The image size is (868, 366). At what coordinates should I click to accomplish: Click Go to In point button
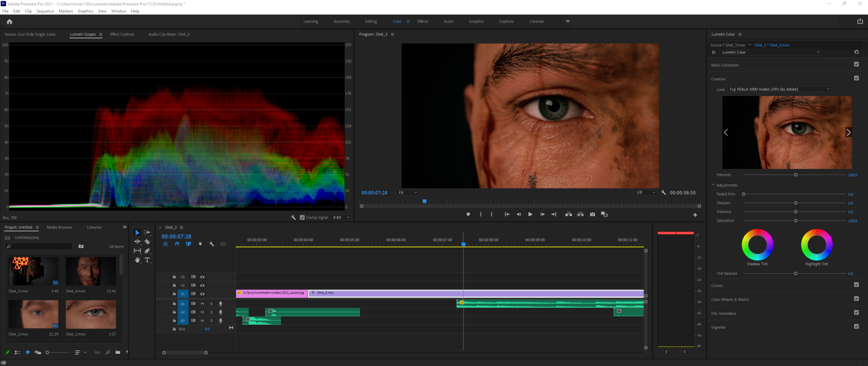(x=506, y=214)
